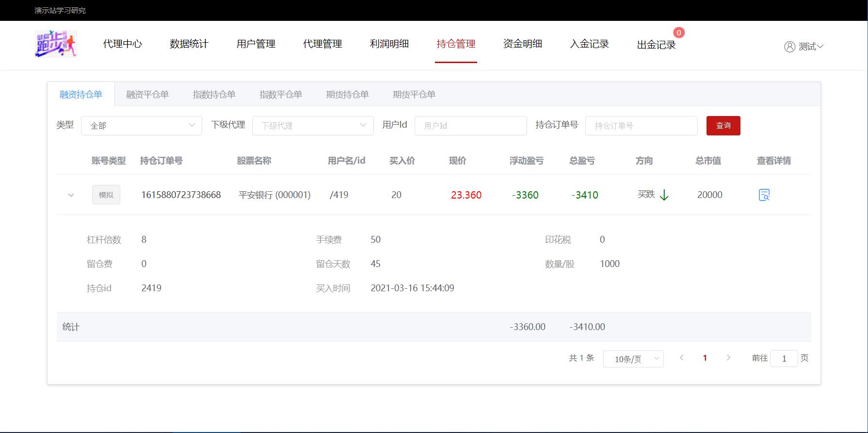Click the 浮动盈亏 column header
Image resolution: width=868 pixels, height=433 pixels.
(x=527, y=161)
